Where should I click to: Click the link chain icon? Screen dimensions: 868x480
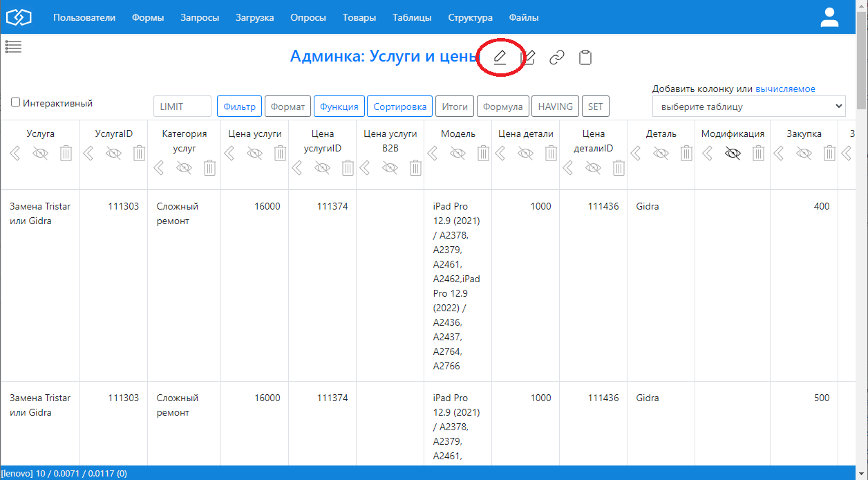click(x=557, y=57)
